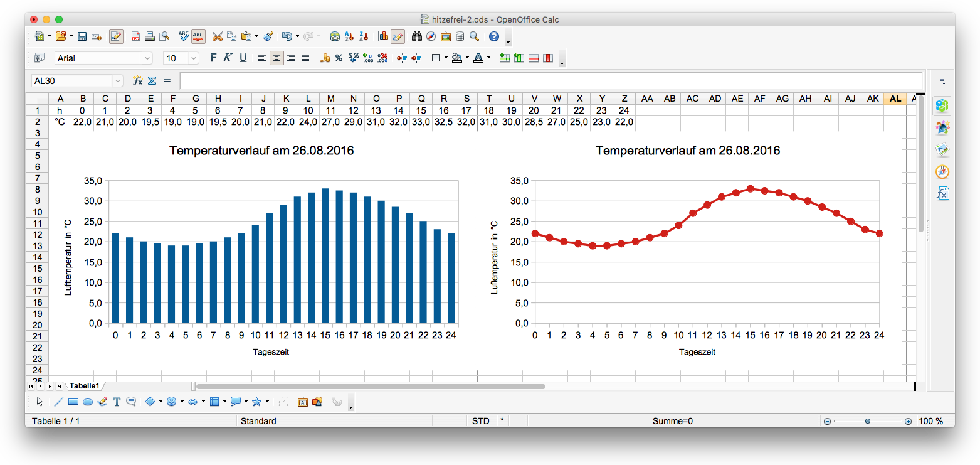Click the 100 % zoom level in the status bar
This screenshot has width=980, height=465.
[931, 422]
